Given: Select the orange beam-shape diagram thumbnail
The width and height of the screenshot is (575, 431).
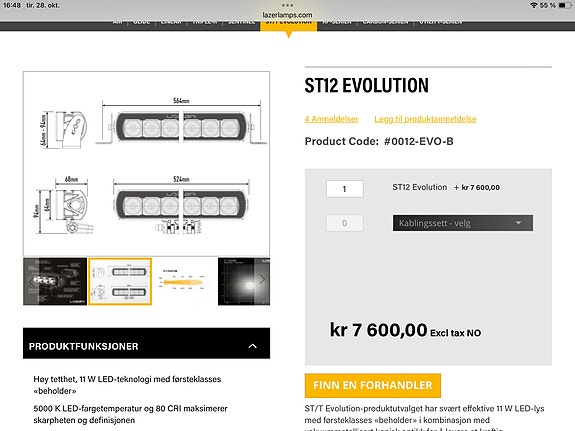Looking at the screenshot, I should click(185, 281).
